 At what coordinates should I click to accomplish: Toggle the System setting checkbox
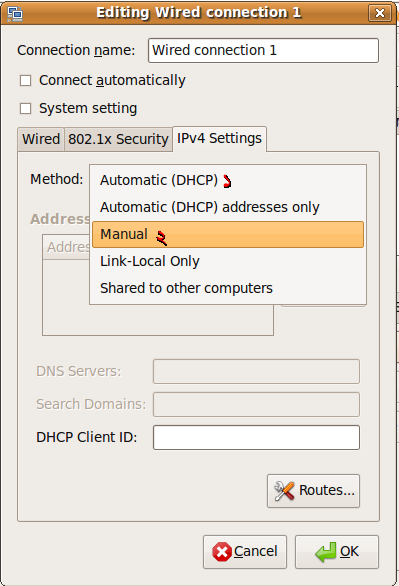(x=25, y=108)
